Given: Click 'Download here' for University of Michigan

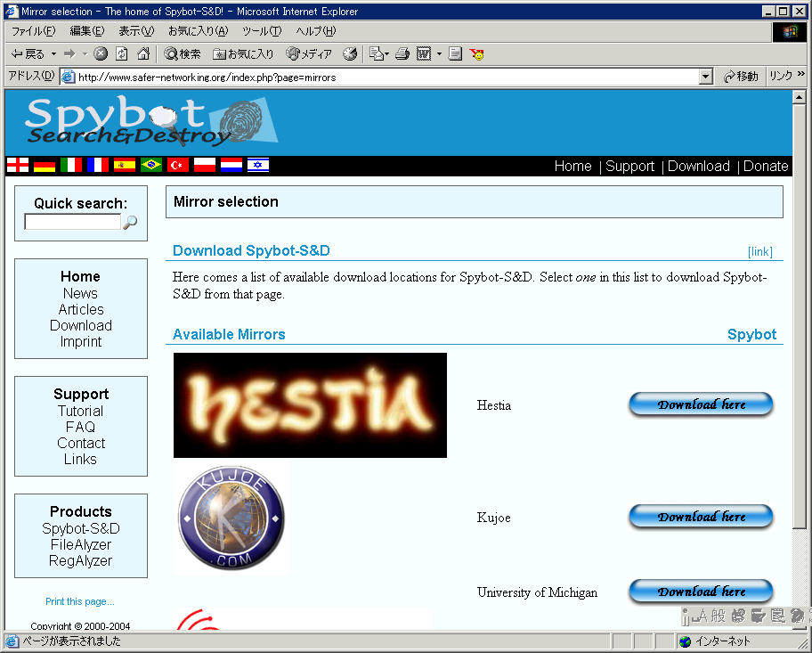Looking at the screenshot, I should 702,592.
